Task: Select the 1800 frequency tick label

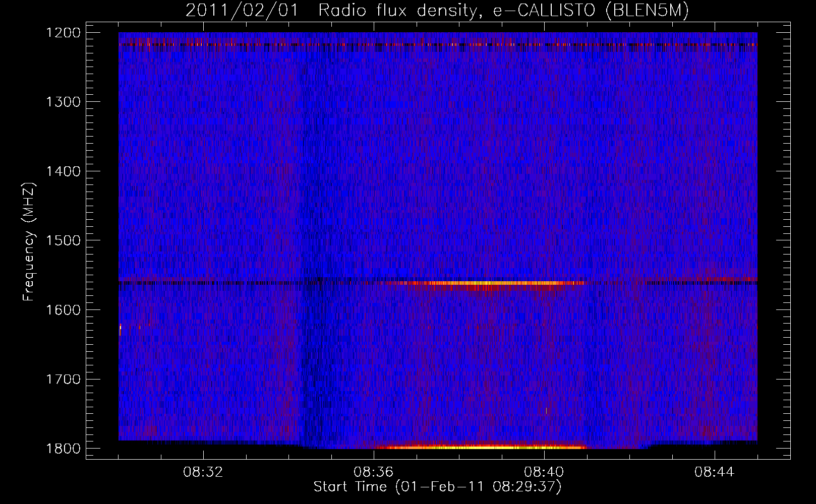Action: (x=63, y=448)
